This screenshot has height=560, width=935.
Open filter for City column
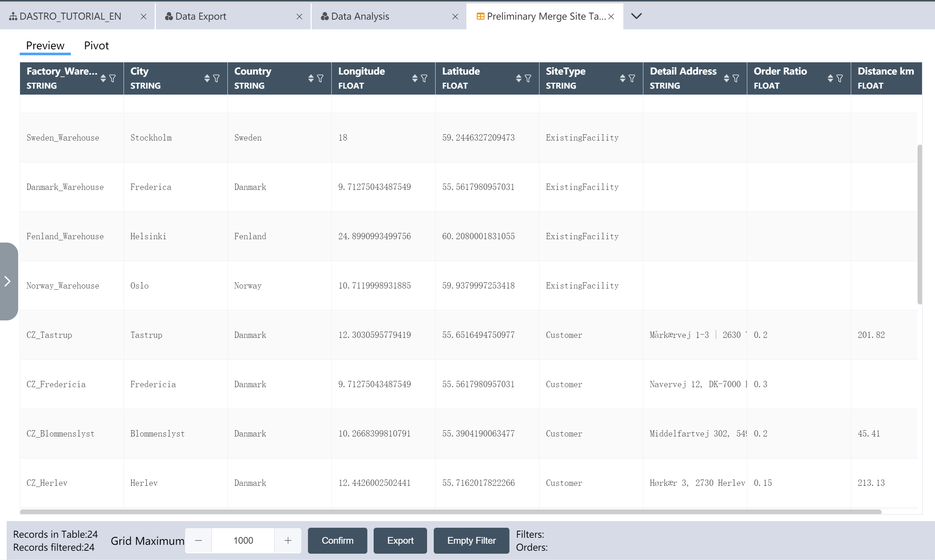[216, 78]
